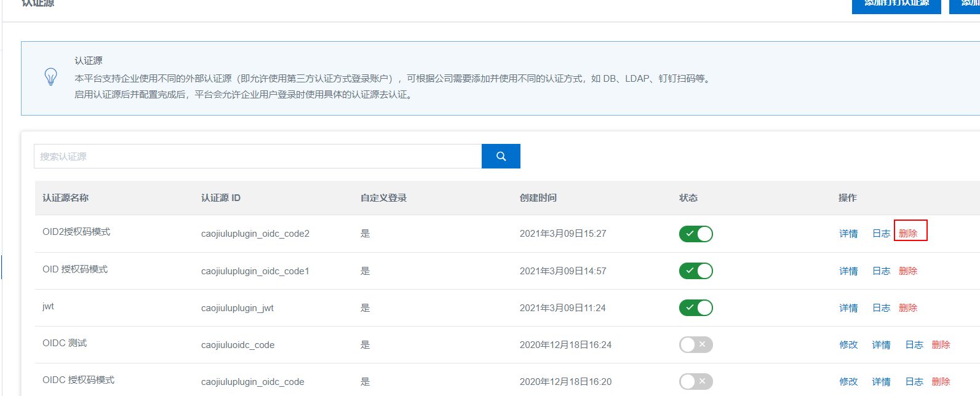Viewport: 980px width, 396px height.
Task: Click the 创建时间 column header
Action: point(538,198)
